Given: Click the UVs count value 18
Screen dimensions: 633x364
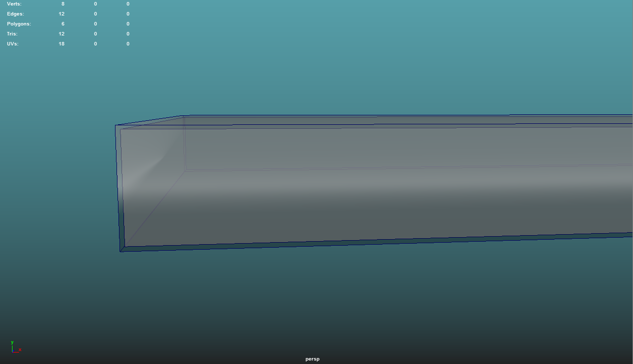Looking at the screenshot, I should click(x=61, y=44).
